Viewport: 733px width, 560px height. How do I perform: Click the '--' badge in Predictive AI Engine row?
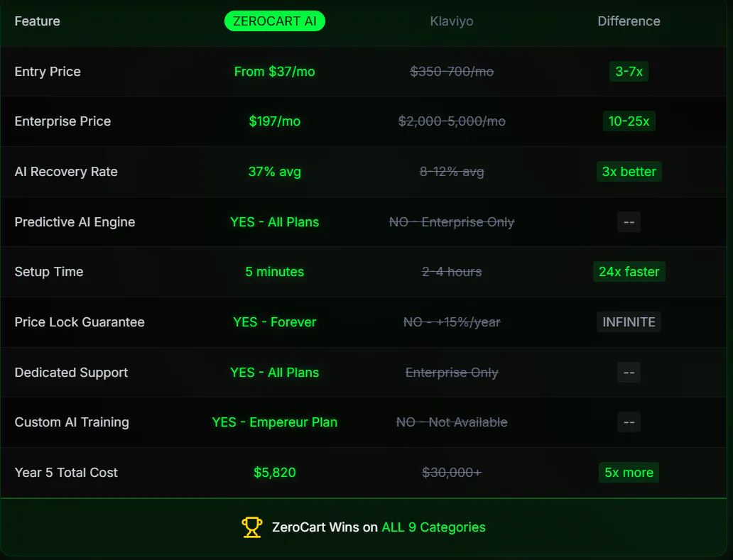pos(629,222)
